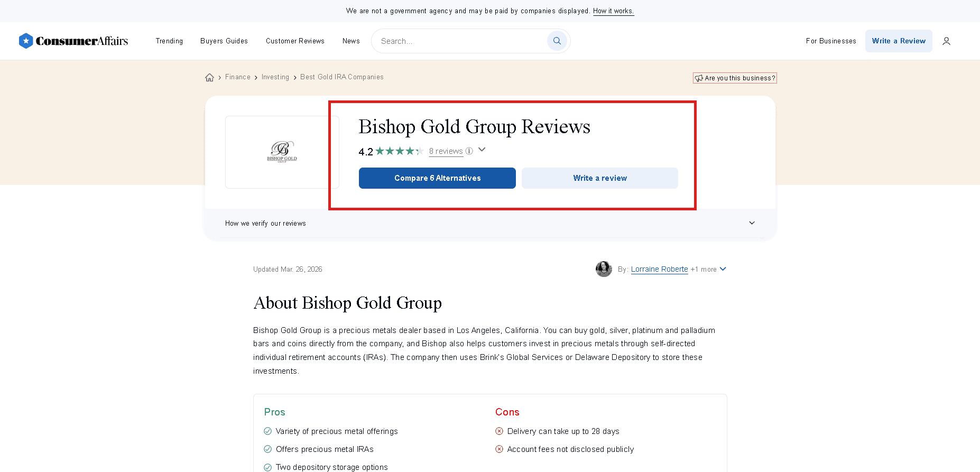Click the Bishop Gold Group Reviews title

pos(474,127)
